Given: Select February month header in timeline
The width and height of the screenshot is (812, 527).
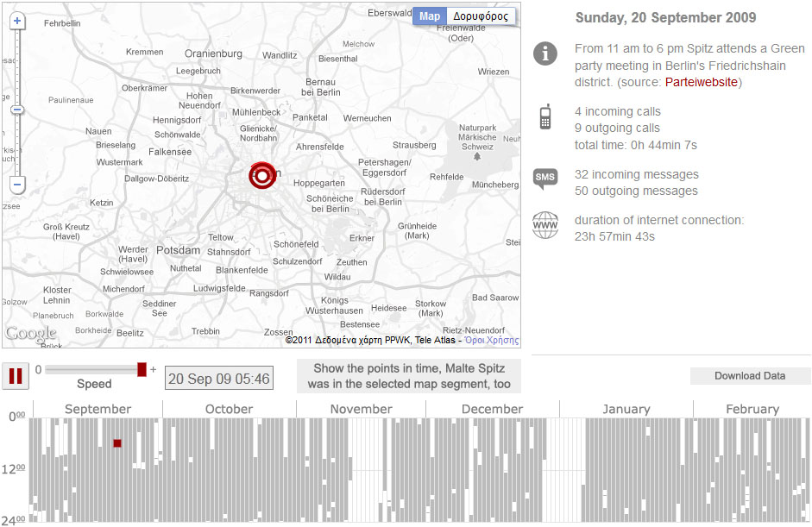Looking at the screenshot, I should 752,409.
